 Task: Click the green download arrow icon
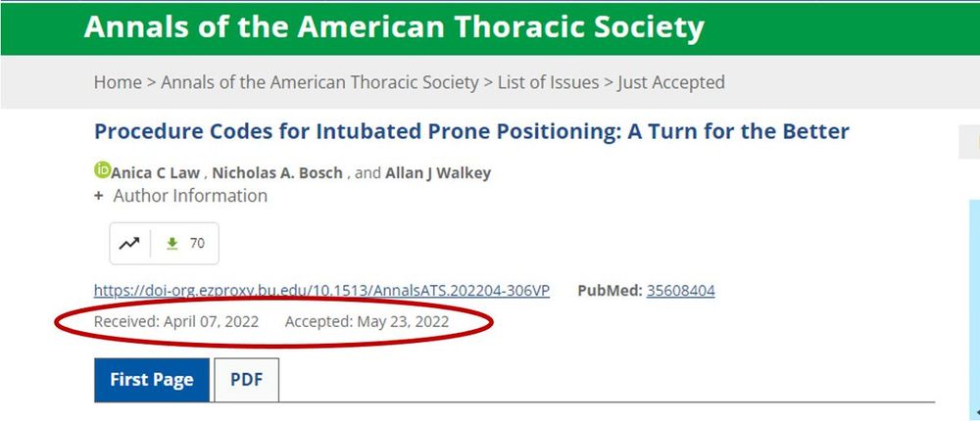[171, 244]
